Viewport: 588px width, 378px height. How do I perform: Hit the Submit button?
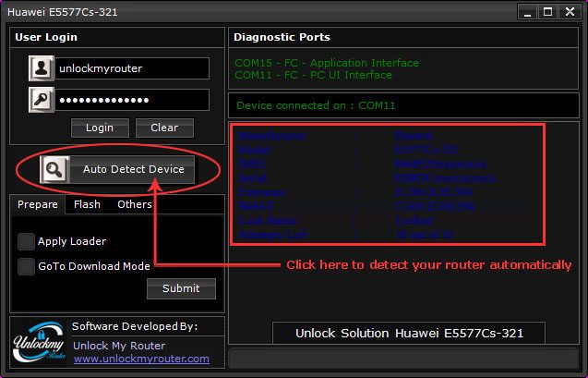pyautogui.click(x=181, y=288)
